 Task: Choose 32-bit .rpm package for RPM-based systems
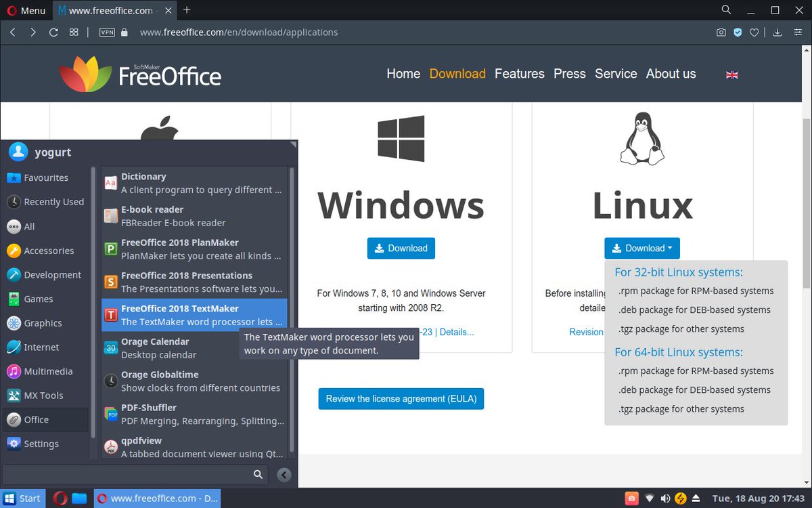pos(696,291)
